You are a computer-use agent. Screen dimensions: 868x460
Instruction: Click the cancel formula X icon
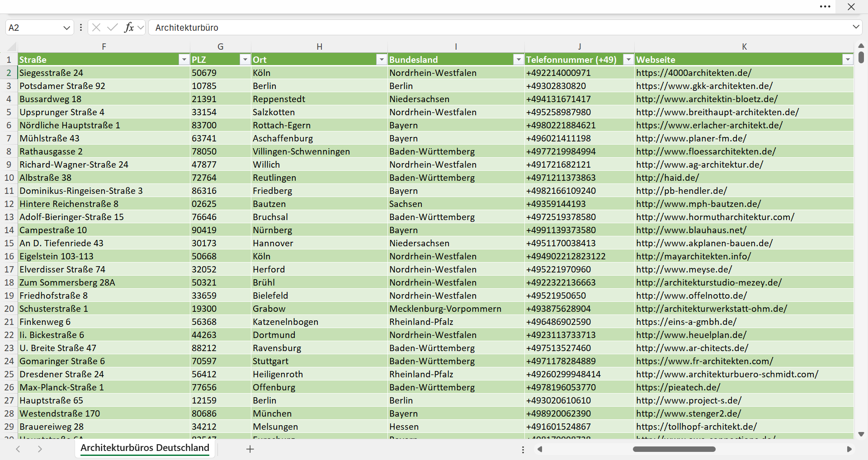(96, 28)
